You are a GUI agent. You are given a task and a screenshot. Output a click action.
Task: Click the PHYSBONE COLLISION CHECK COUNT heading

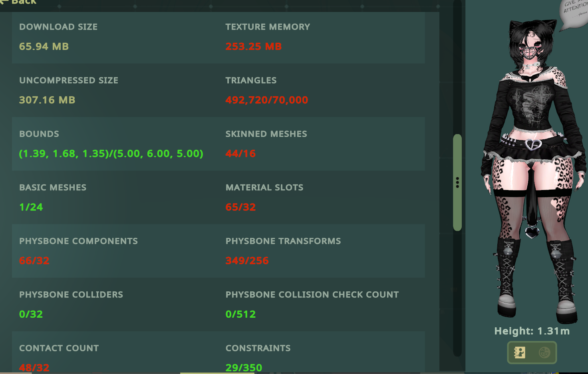click(x=312, y=295)
